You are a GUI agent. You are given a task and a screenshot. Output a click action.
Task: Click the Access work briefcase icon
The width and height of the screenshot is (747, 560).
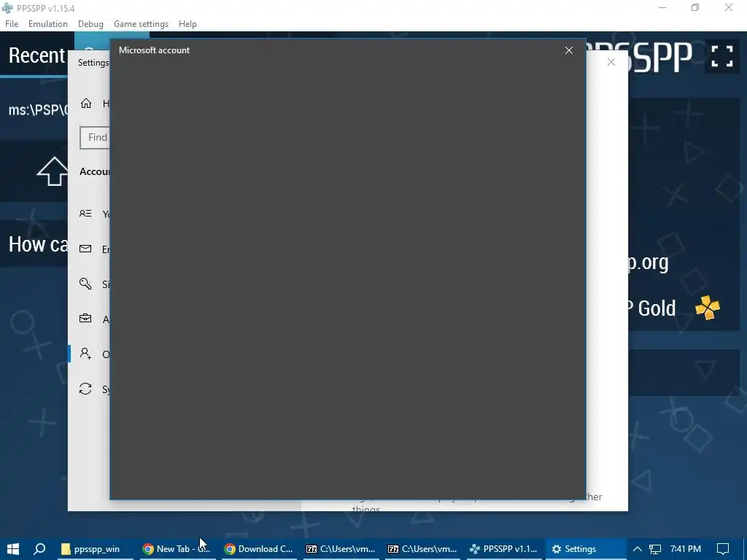click(85, 319)
